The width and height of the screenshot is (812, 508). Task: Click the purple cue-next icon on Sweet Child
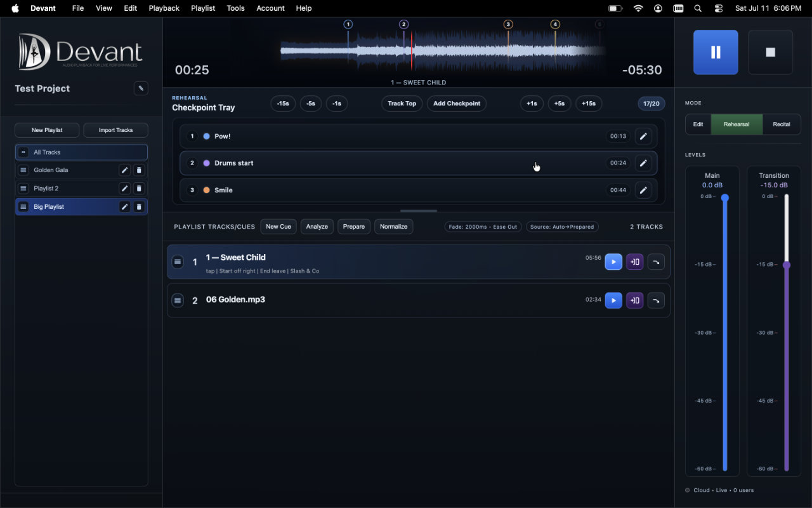click(635, 262)
